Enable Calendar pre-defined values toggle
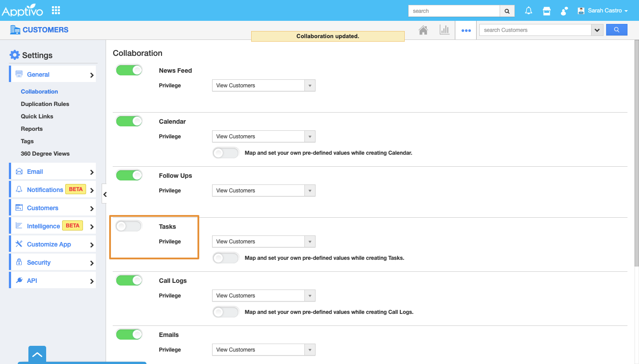This screenshot has width=639, height=364. tap(226, 153)
